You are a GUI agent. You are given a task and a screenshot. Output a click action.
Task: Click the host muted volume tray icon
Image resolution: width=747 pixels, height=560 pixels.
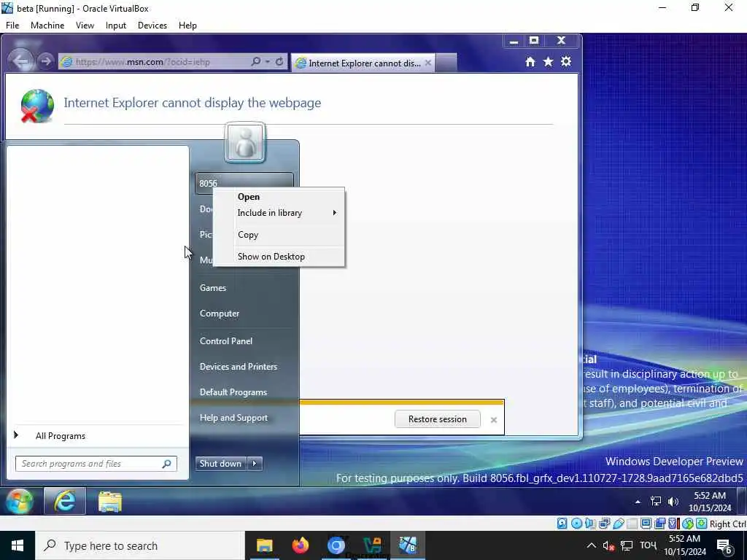pyautogui.click(x=608, y=545)
